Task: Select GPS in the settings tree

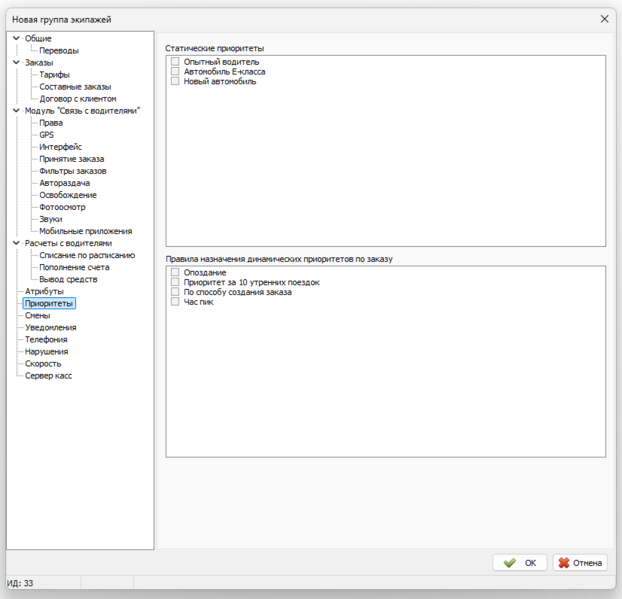Action: tap(47, 135)
